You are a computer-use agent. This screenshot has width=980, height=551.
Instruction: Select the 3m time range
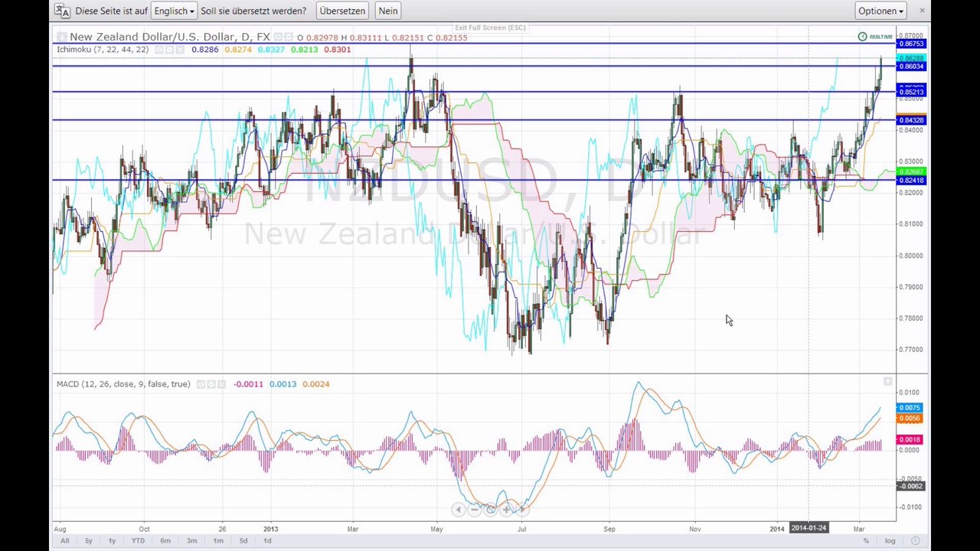coord(191,541)
